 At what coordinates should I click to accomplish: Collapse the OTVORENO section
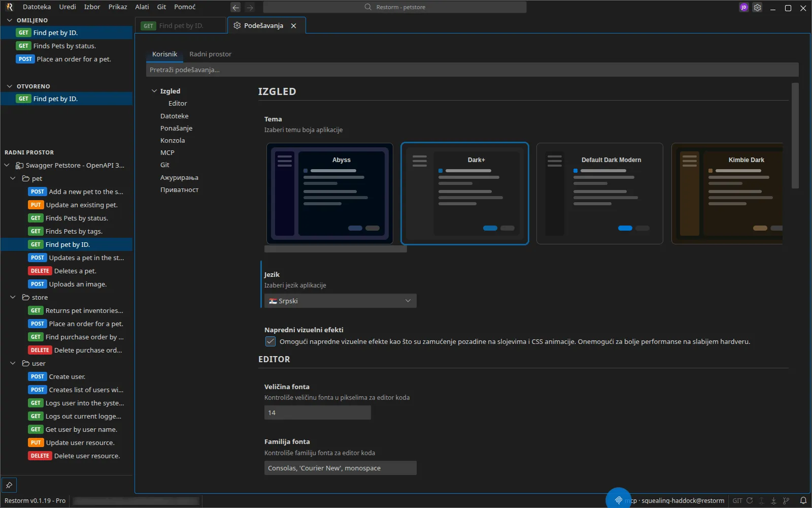[x=9, y=86]
